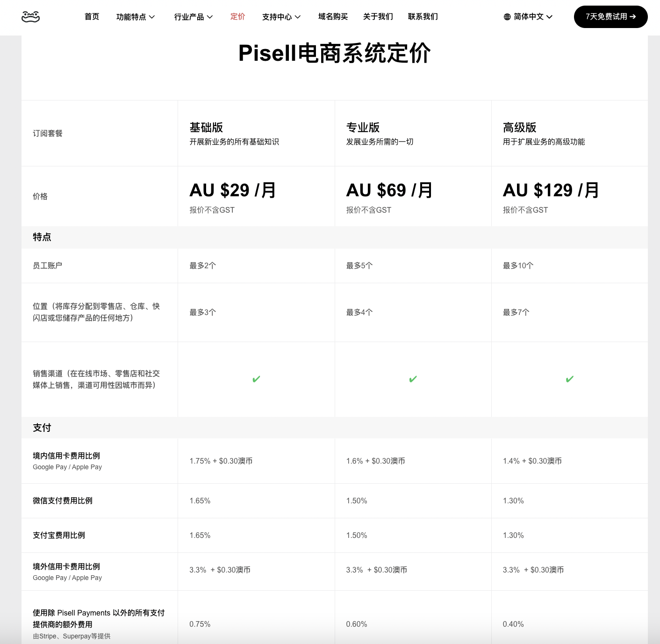Click the 专业版 plan title
The width and height of the screenshot is (660, 644).
click(x=363, y=128)
